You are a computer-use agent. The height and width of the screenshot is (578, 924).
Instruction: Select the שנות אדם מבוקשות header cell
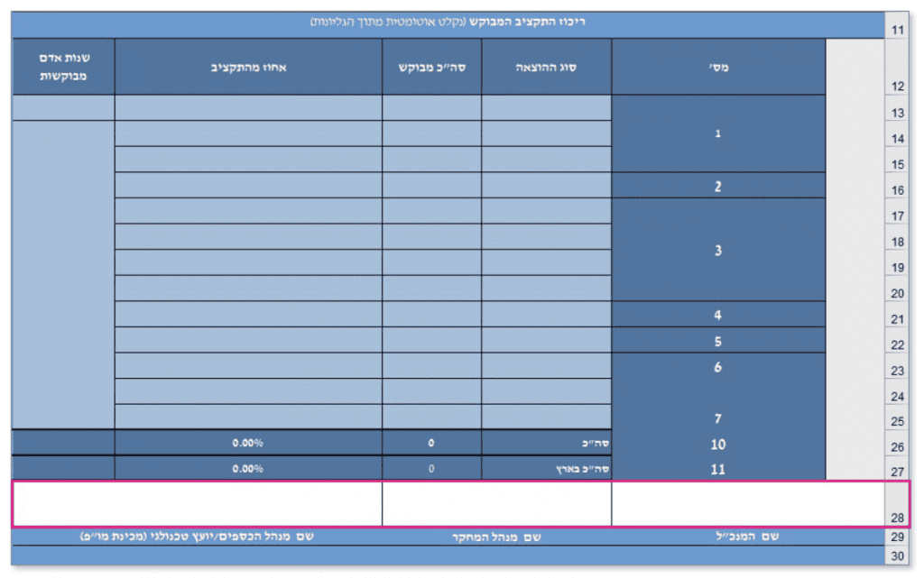coord(63,66)
